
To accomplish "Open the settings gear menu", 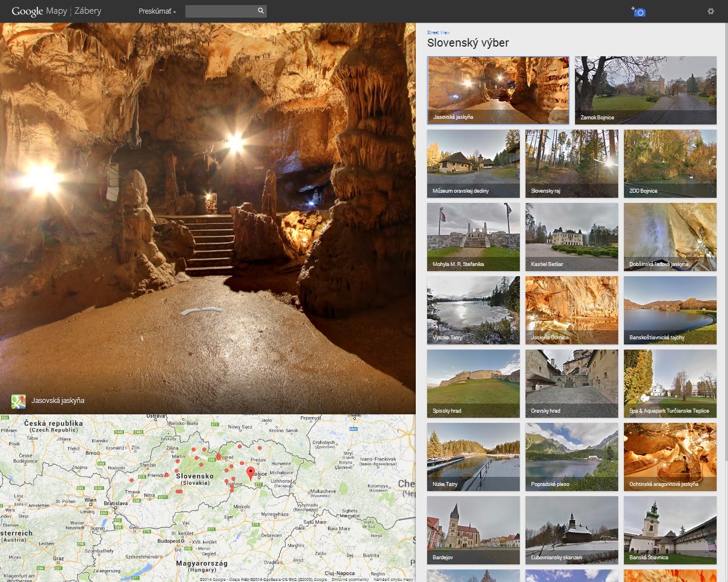I will click(x=710, y=11).
